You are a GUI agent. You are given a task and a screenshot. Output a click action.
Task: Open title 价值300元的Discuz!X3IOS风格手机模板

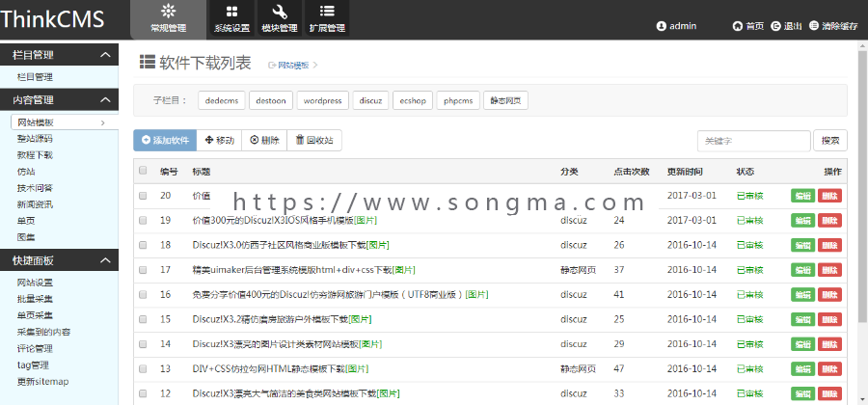pyautogui.click(x=273, y=220)
